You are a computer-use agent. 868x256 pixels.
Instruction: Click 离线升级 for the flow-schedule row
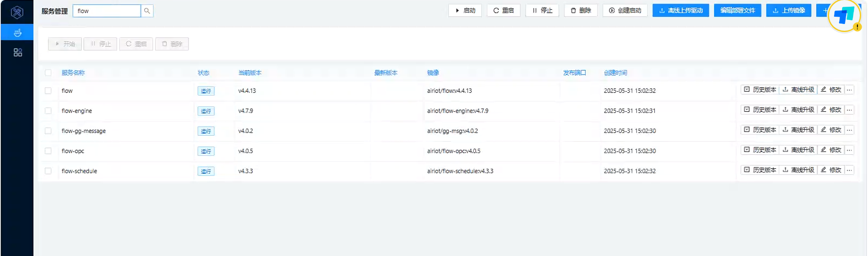(798, 170)
